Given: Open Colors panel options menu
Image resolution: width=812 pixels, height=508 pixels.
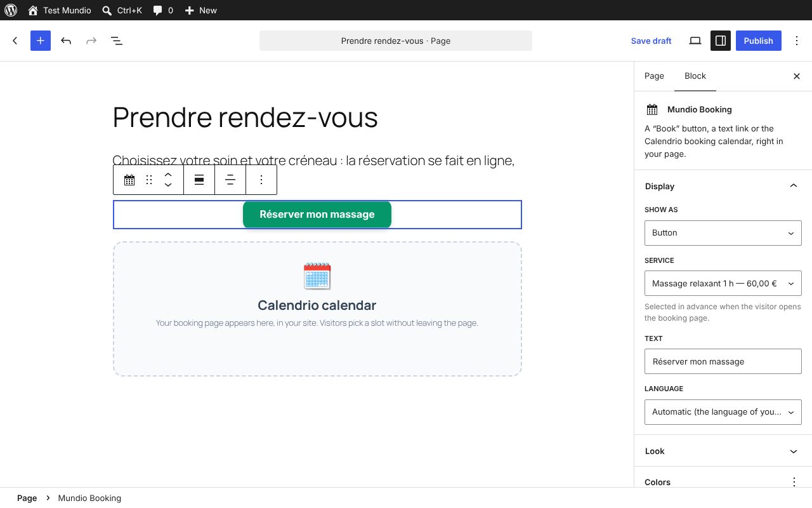Looking at the screenshot, I should coord(794,482).
